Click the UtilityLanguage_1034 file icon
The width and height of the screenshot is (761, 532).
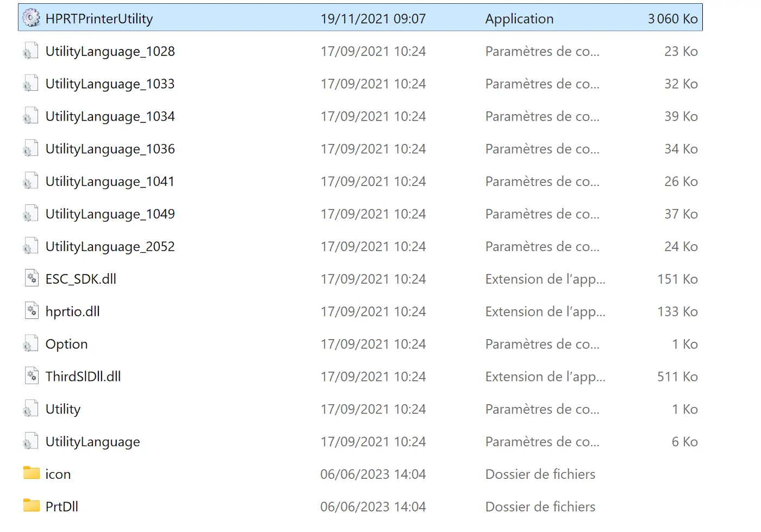(30, 116)
